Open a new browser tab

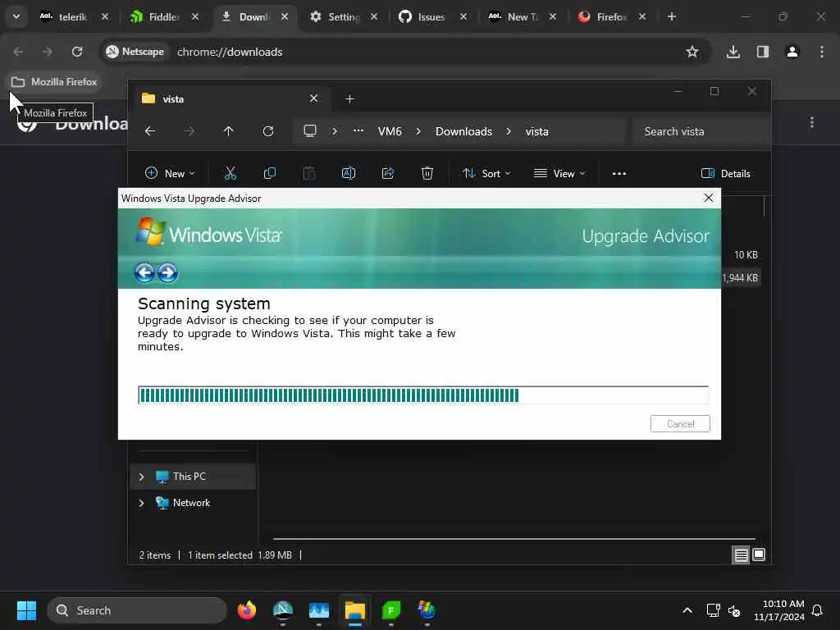point(671,16)
